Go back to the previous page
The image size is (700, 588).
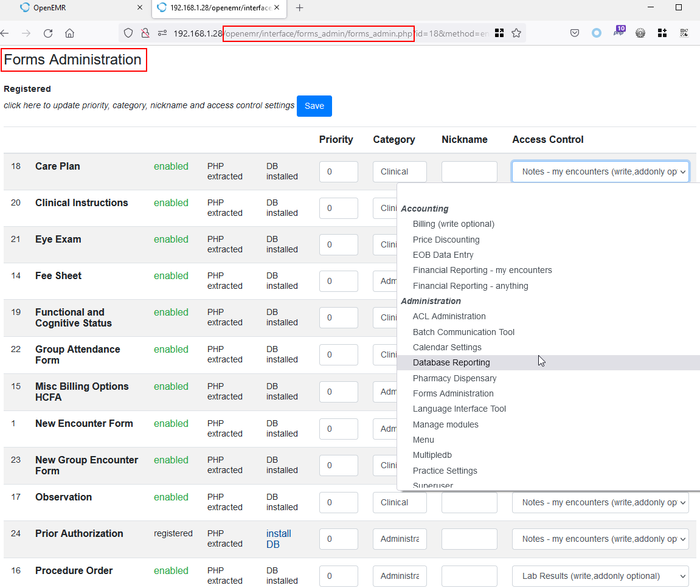tap(5, 33)
